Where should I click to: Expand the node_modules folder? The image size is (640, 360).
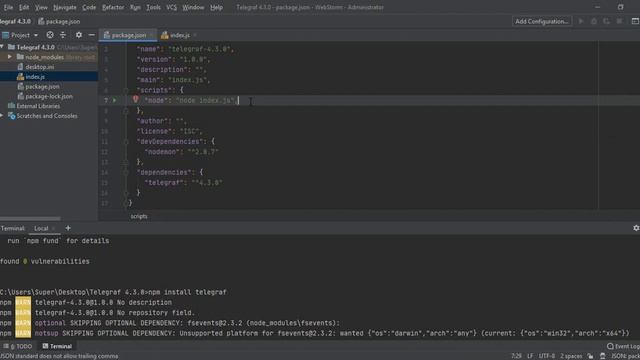[x=10, y=57]
